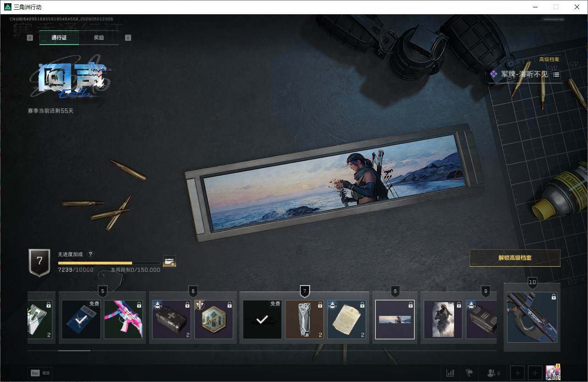Click the buy-levels icon after the progress bar

click(169, 262)
